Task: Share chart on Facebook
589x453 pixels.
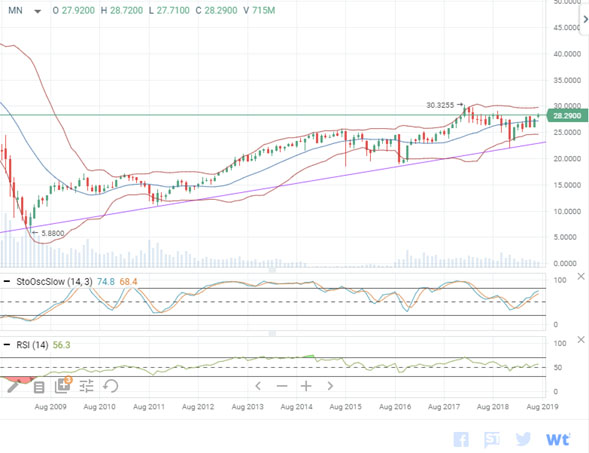Action: tap(461, 439)
